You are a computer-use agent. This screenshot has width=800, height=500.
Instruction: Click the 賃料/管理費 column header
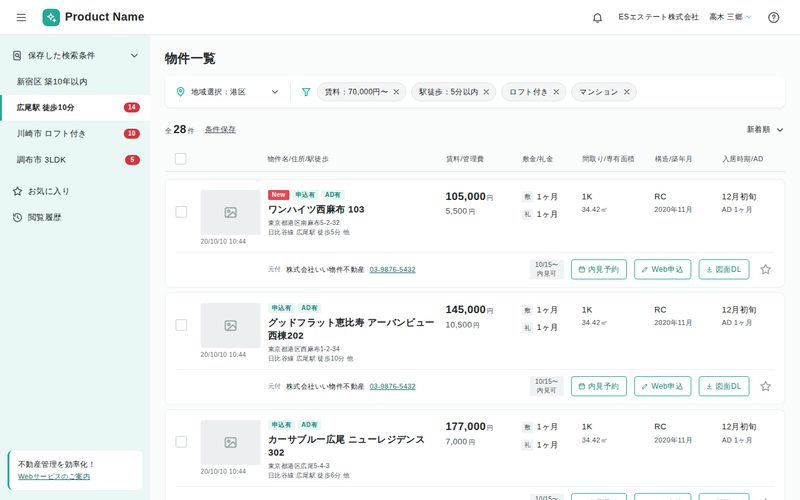pos(465,159)
